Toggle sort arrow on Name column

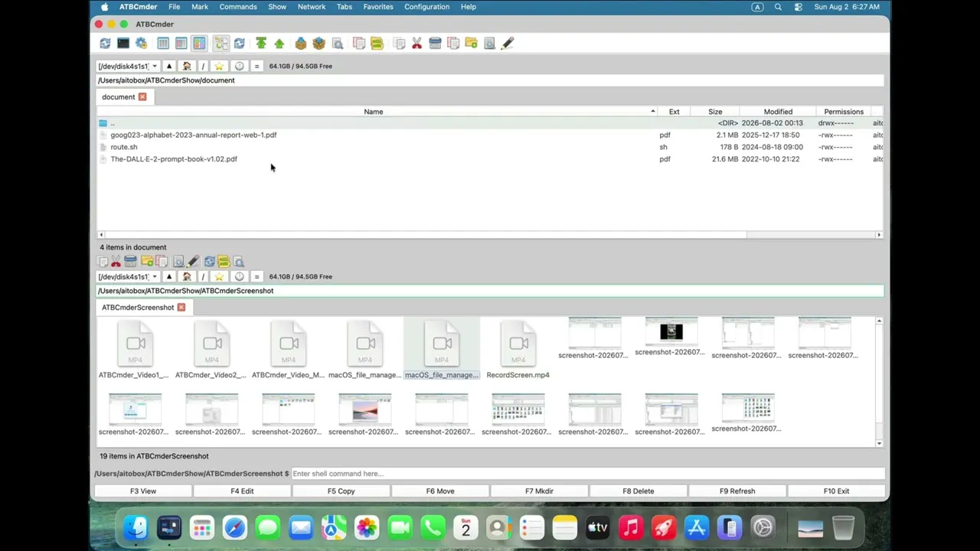coord(653,112)
